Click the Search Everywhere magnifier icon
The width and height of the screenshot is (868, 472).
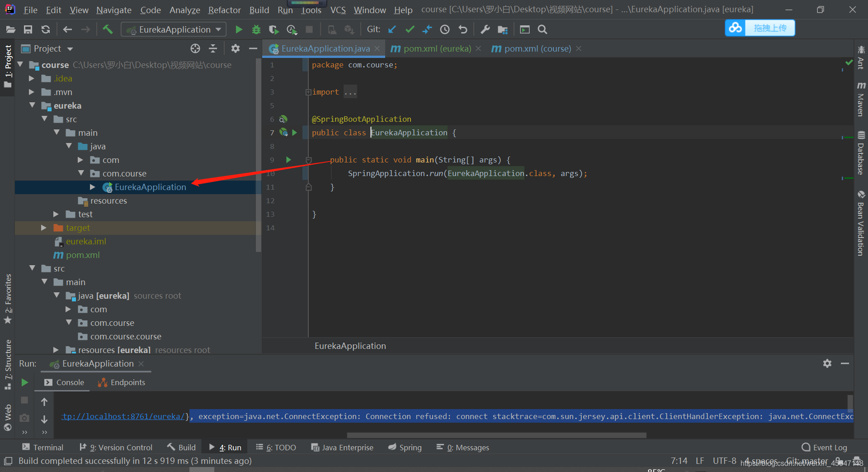[x=542, y=29]
